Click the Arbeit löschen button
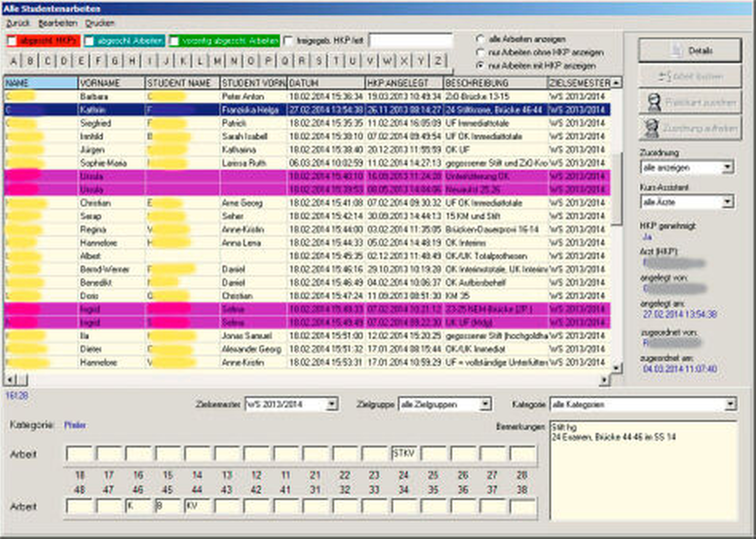This screenshot has height=539, width=756. coord(690,76)
